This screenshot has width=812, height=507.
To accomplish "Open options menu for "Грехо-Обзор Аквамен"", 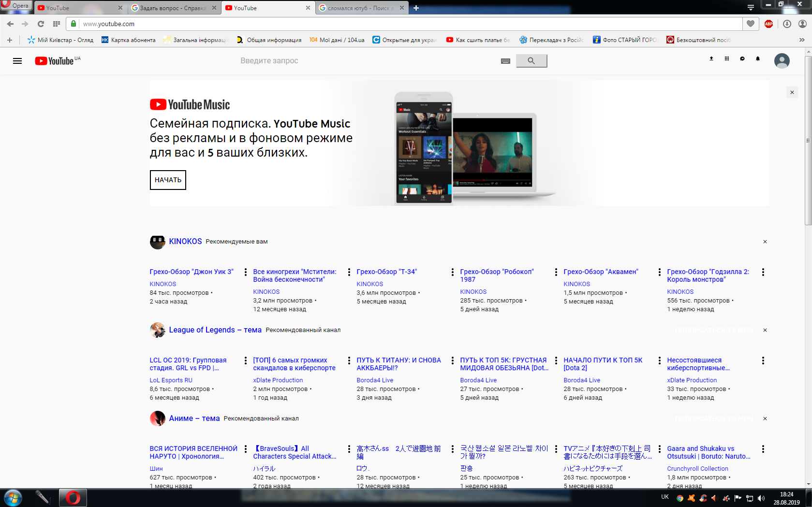I will click(660, 272).
